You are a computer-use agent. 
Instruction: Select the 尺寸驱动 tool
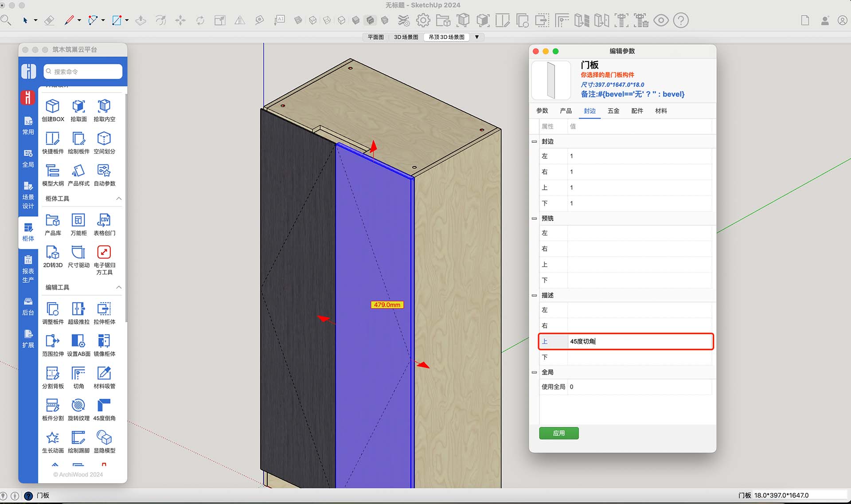click(x=78, y=252)
